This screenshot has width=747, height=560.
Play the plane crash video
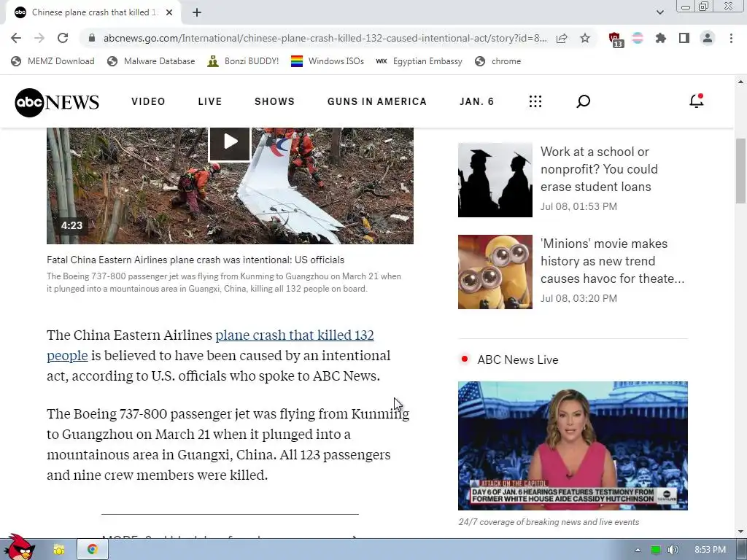pos(230,143)
